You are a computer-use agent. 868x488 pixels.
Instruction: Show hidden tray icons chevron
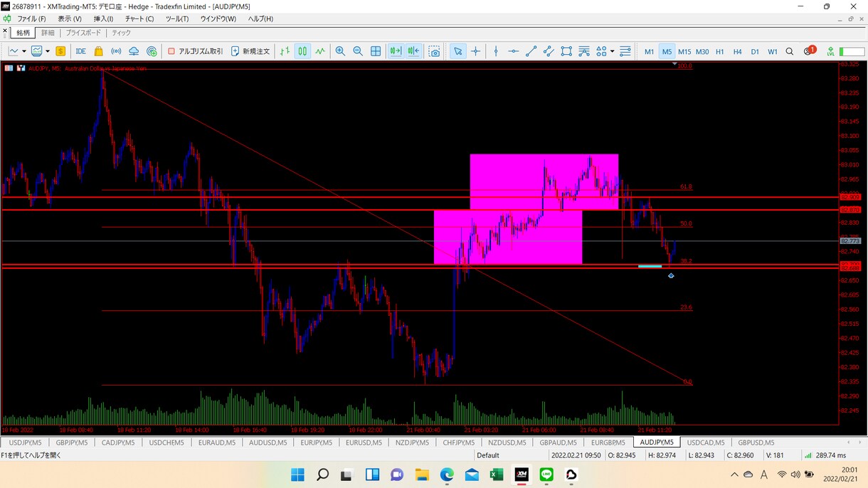pos(734,474)
